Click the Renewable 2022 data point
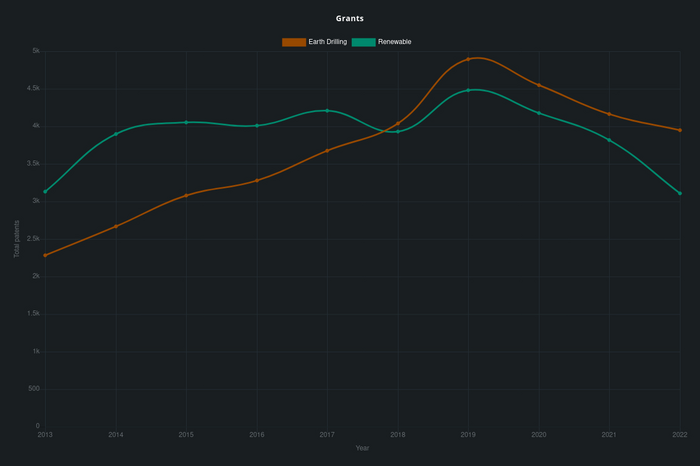The image size is (700, 466). [x=680, y=193]
